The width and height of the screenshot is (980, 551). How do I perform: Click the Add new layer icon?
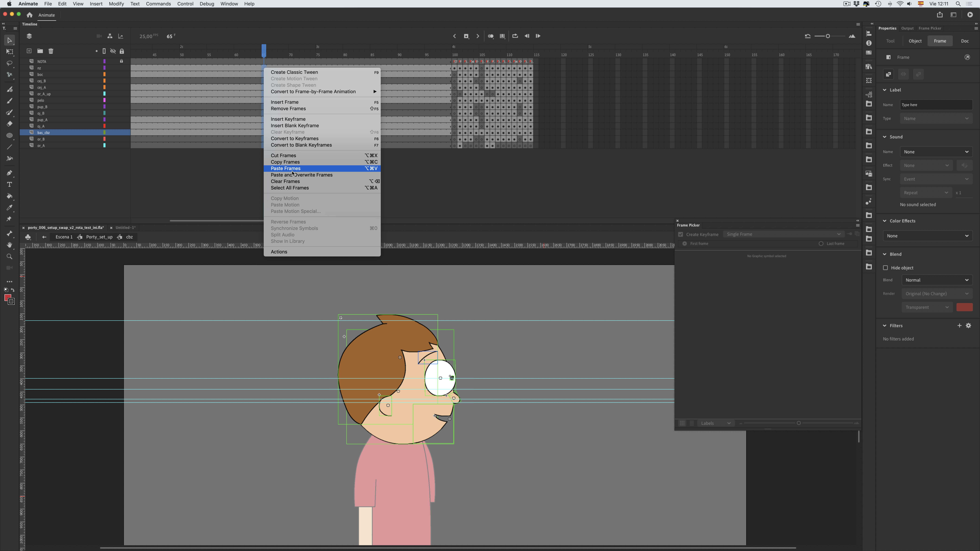click(29, 51)
